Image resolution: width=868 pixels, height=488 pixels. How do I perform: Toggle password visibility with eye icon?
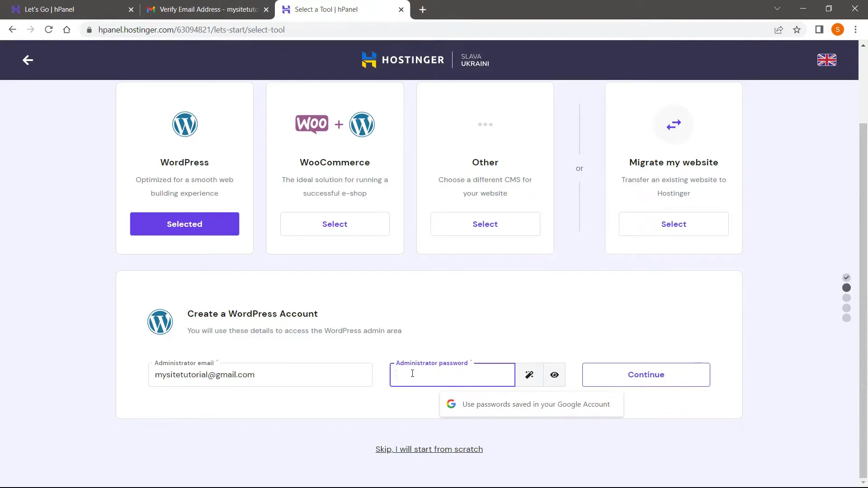click(555, 375)
